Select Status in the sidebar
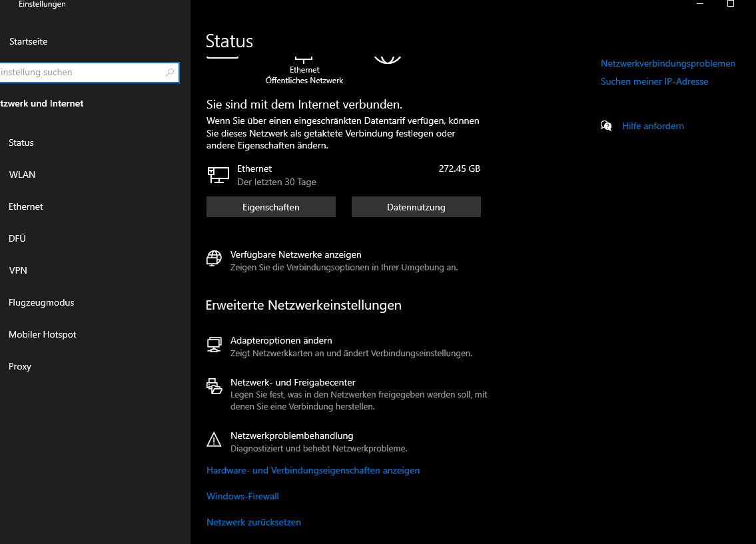 tap(21, 142)
